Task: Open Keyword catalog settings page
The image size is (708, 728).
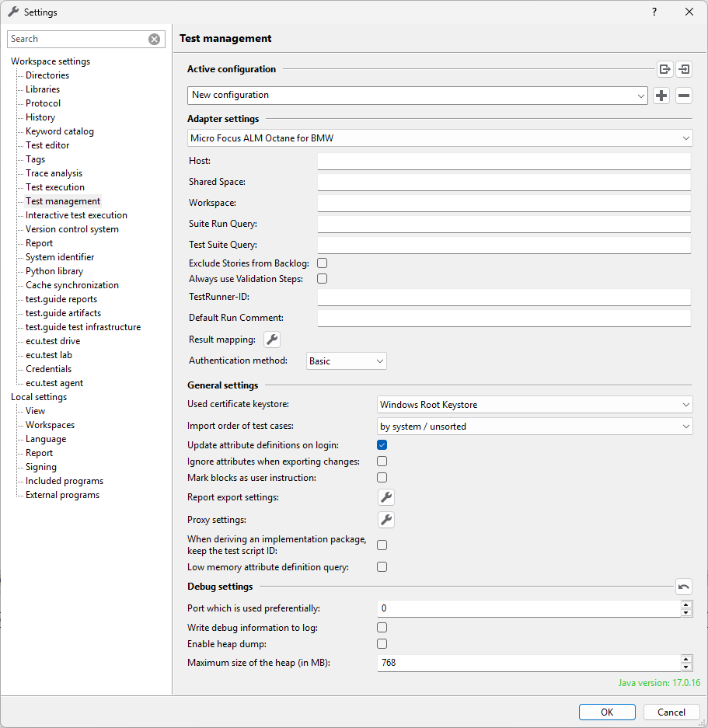Action: [60, 131]
